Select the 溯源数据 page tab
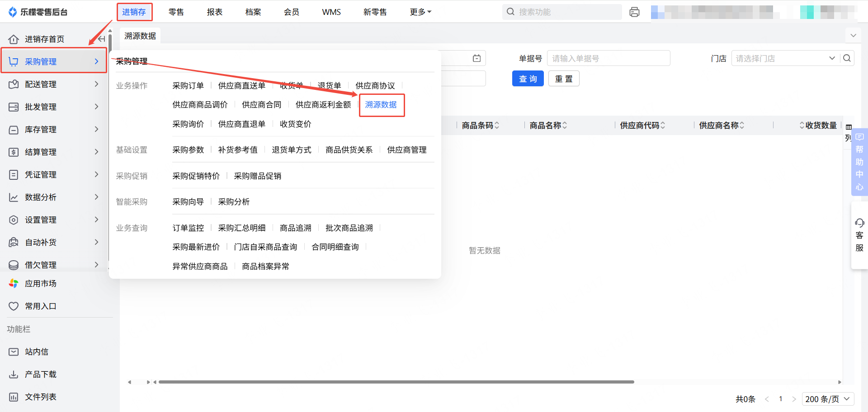This screenshot has width=868, height=412. point(140,36)
